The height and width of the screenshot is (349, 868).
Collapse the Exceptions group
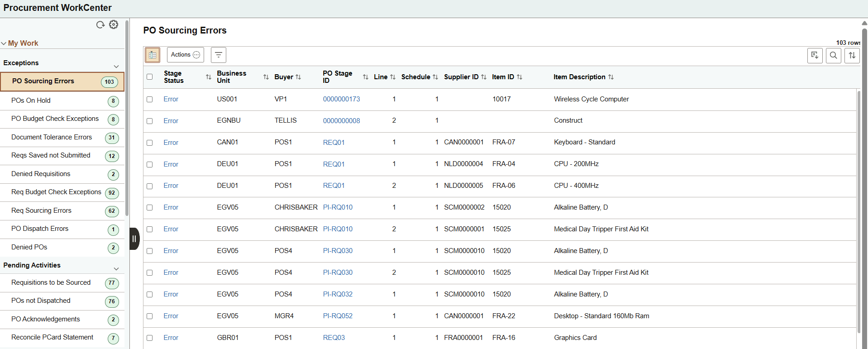click(x=116, y=67)
